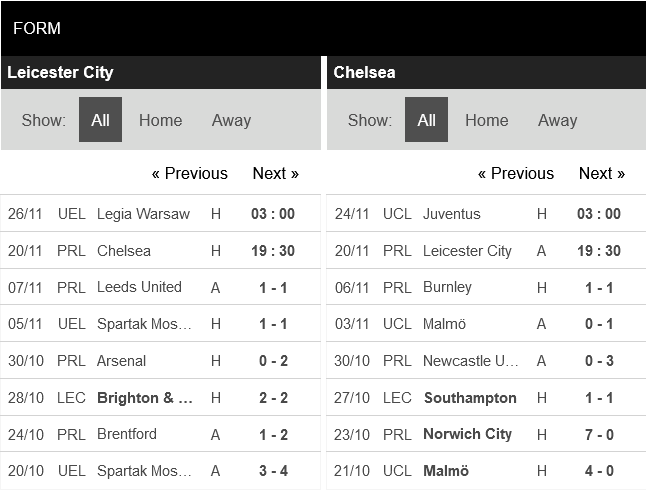646x501 pixels.
Task: Open Legia Warsaw match row
Action: 143,214
